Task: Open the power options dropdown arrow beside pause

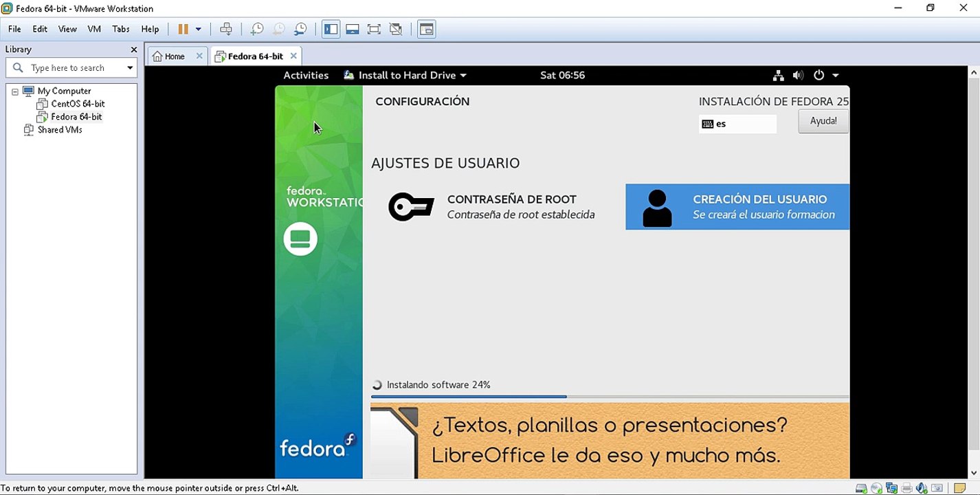Action: (199, 29)
